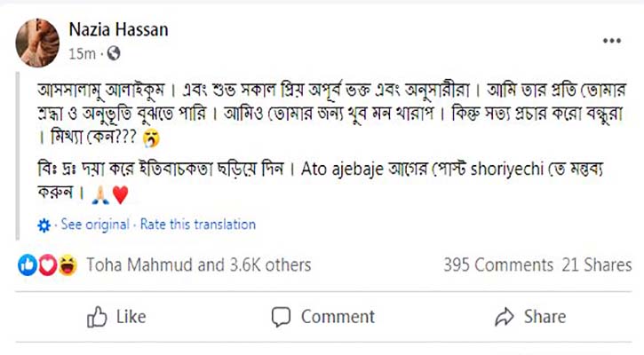Viewport: 644px width, 355px height.
Task: Click the 15m post timestamp
Action: 82,54
